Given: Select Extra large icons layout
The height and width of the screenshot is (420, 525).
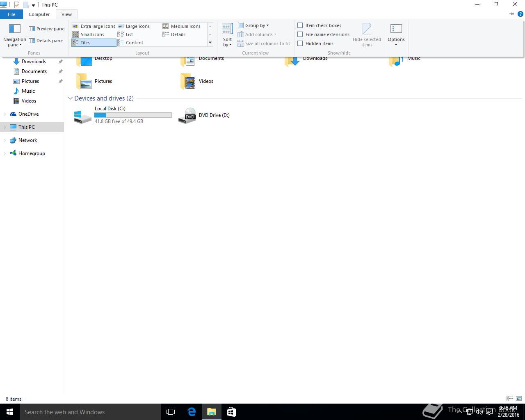Looking at the screenshot, I should (94, 26).
